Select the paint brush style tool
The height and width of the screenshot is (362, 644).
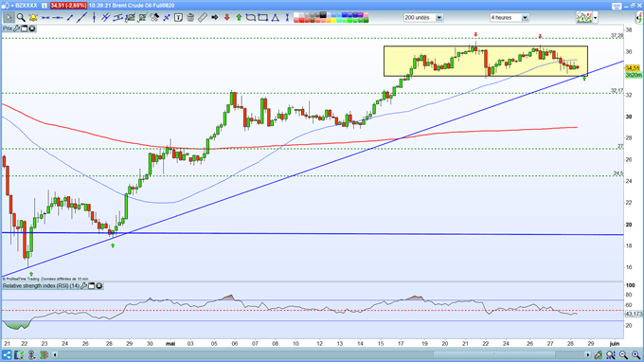(x=154, y=18)
